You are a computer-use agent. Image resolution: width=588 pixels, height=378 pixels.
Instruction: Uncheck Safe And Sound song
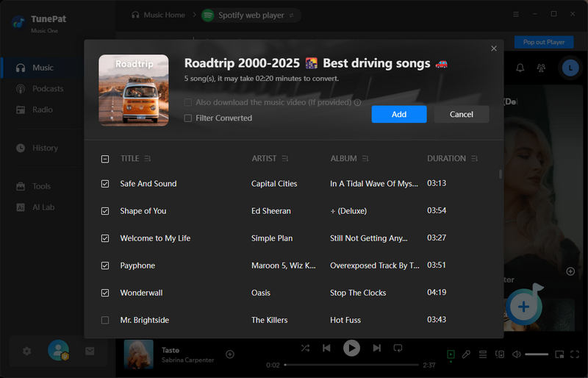click(105, 184)
